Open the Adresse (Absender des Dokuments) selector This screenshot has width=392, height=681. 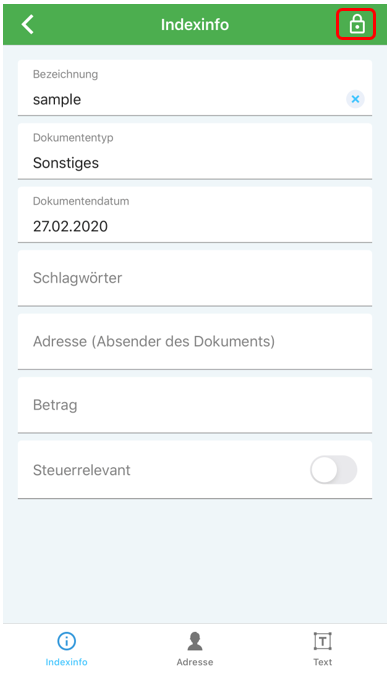click(195, 342)
